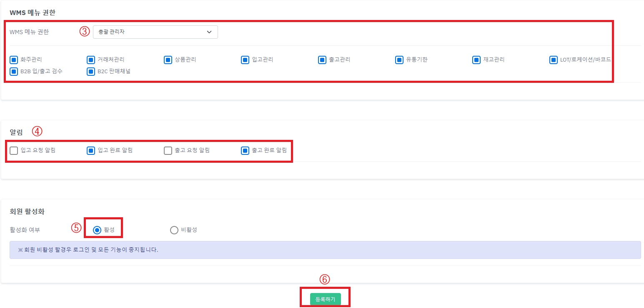
Task: Check the 출고 요청 알림 checkbox
Action: click(168, 151)
